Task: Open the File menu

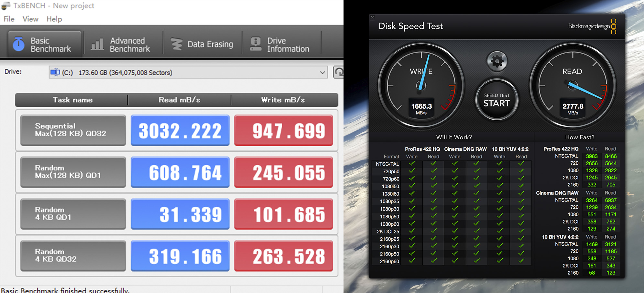Action: pos(8,19)
